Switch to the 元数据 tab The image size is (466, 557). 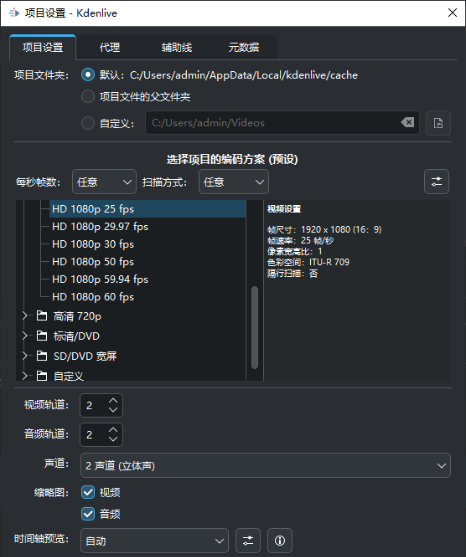point(244,47)
